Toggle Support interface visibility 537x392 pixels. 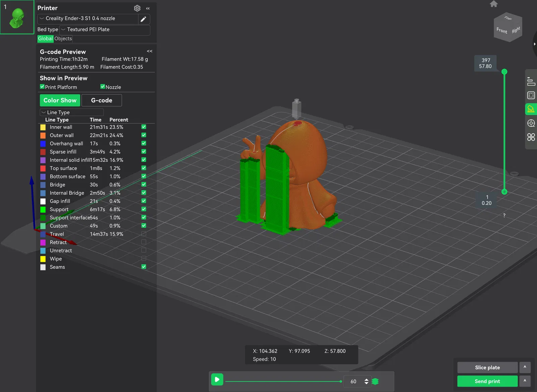(144, 217)
